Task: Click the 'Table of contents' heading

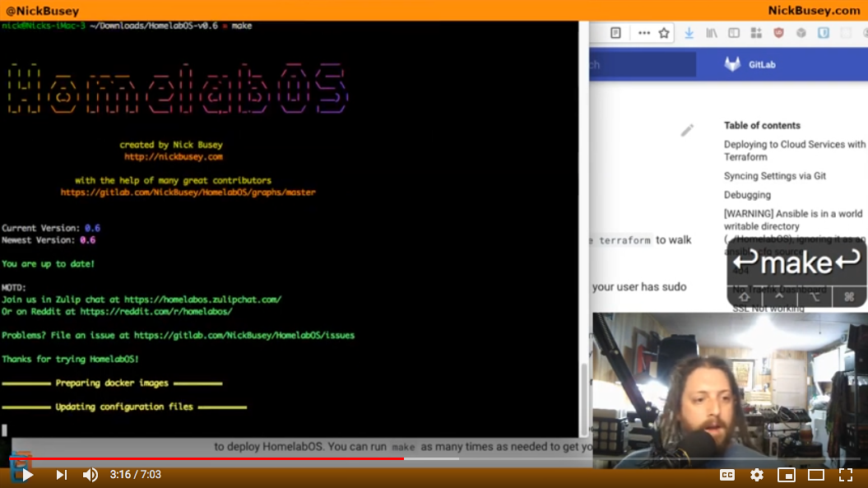Action: [x=762, y=126]
